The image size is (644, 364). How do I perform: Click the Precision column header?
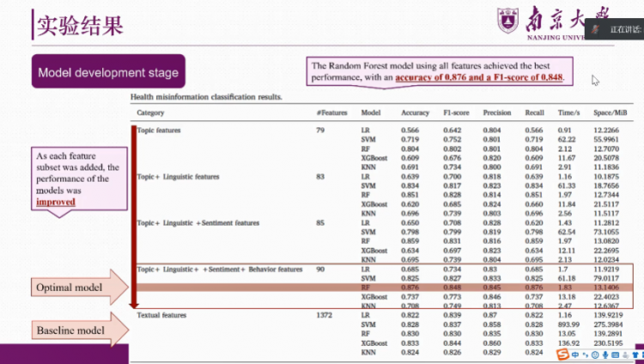click(497, 112)
